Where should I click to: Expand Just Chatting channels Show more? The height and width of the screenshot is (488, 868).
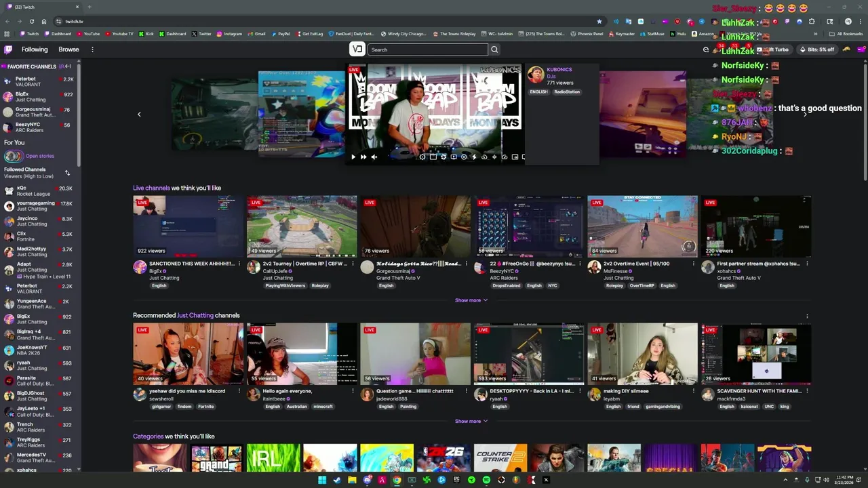[x=471, y=421]
